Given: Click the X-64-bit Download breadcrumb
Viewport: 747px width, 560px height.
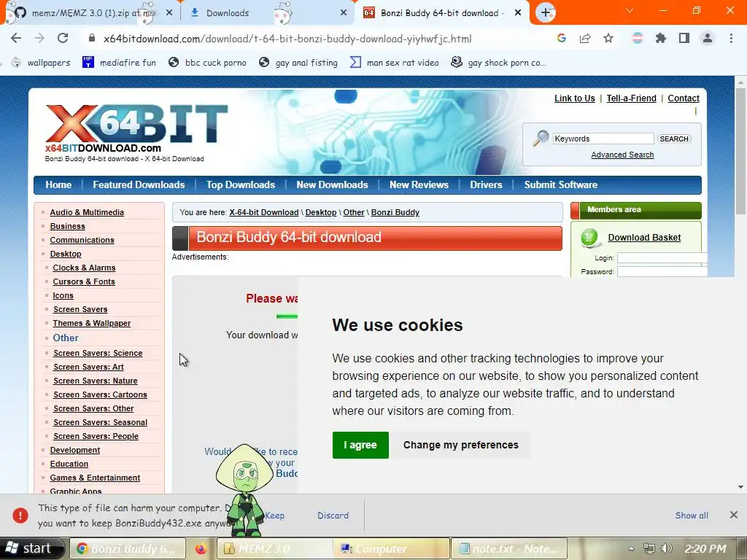Looking at the screenshot, I should pyautogui.click(x=264, y=212).
